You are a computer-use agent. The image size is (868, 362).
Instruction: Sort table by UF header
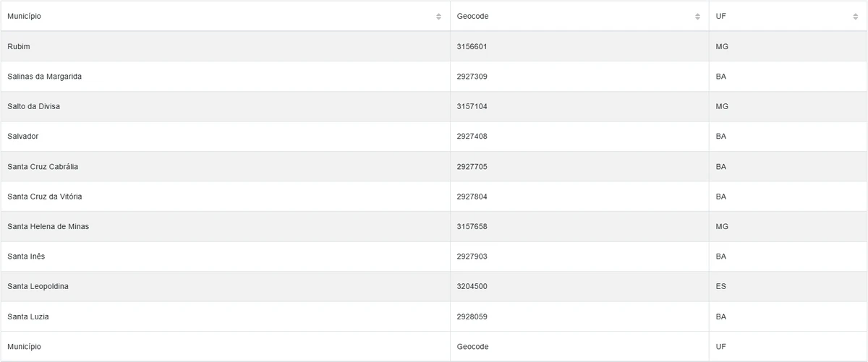720,17
